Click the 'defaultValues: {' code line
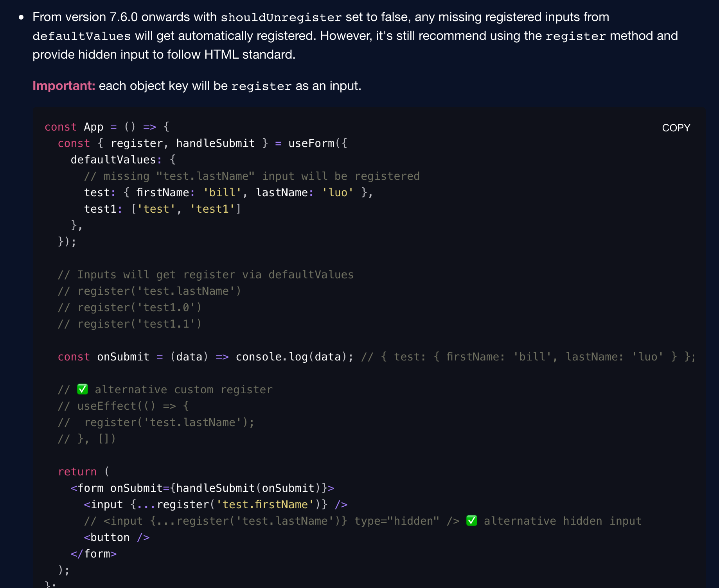Image resolution: width=719 pixels, height=588 pixels. pyautogui.click(x=123, y=160)
